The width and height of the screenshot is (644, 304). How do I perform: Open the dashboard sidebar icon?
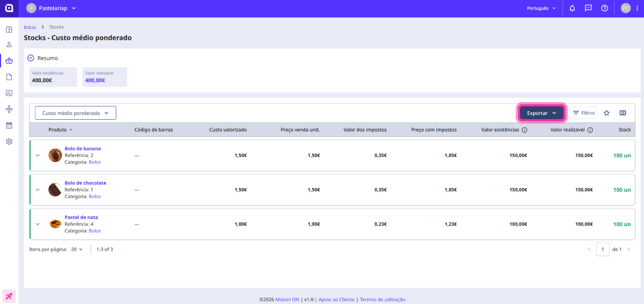[x=9, y=30]
